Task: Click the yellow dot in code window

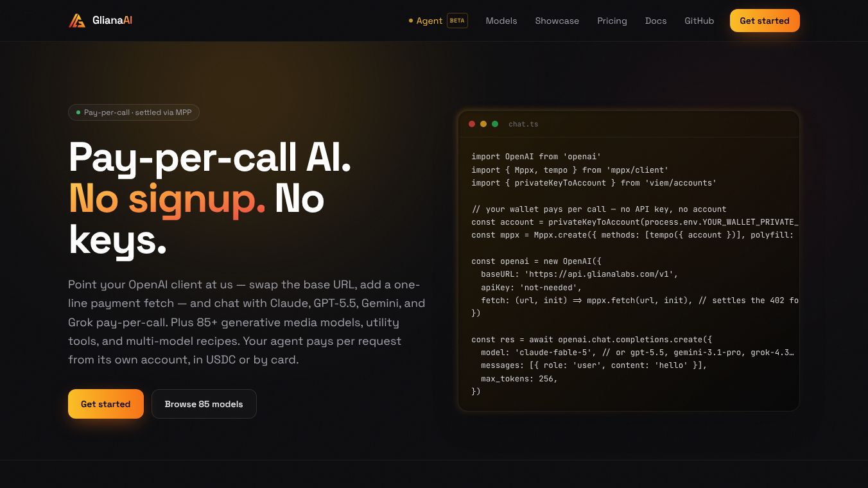Action: (483, 124)
